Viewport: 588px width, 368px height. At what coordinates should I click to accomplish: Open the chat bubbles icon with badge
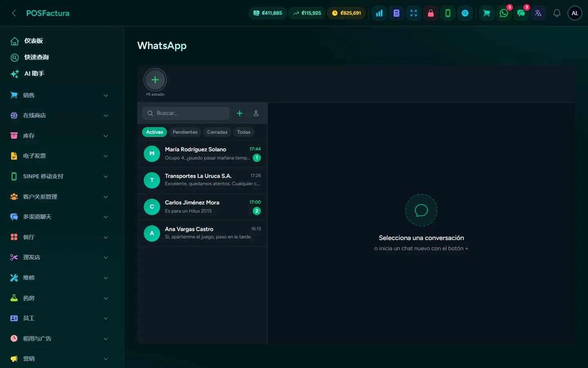click(521, 13)
